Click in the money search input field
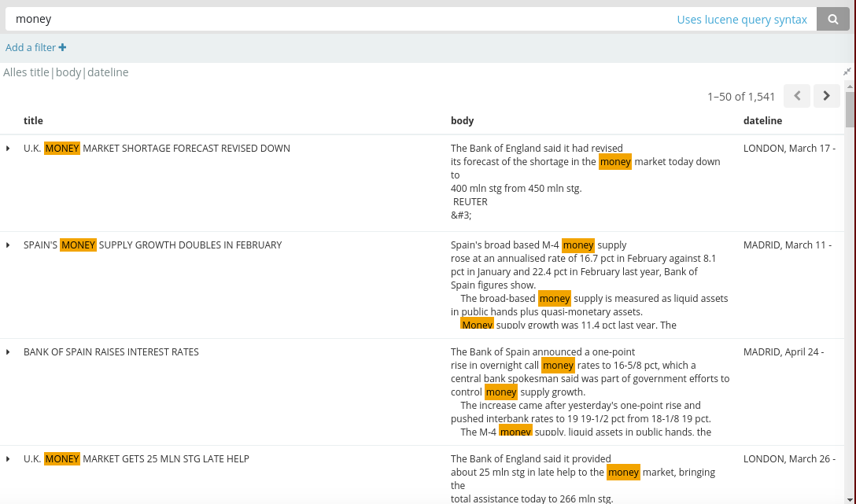Screen dimensions: 856x504 (338, 19)
